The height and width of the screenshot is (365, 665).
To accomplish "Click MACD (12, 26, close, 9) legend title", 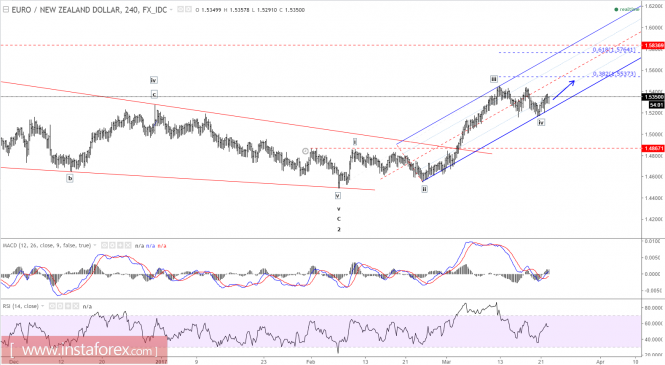I will pos(47,245).
